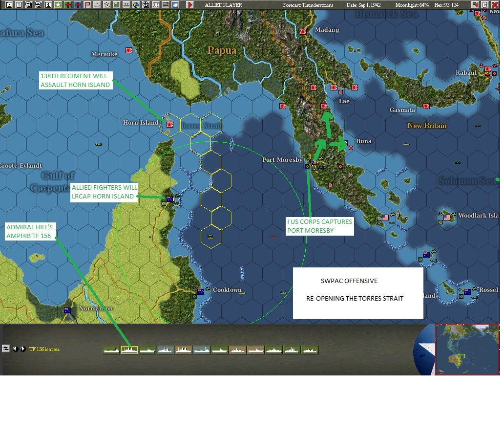This screenshot has height=439, width=504.
Task: Go to next task force arrow
Action: click(x=23, y=349)
